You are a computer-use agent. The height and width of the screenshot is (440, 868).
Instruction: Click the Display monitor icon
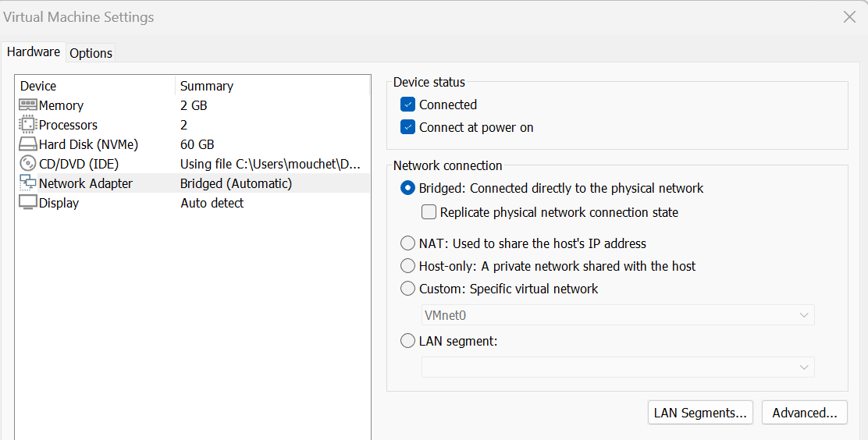(28, 203)
